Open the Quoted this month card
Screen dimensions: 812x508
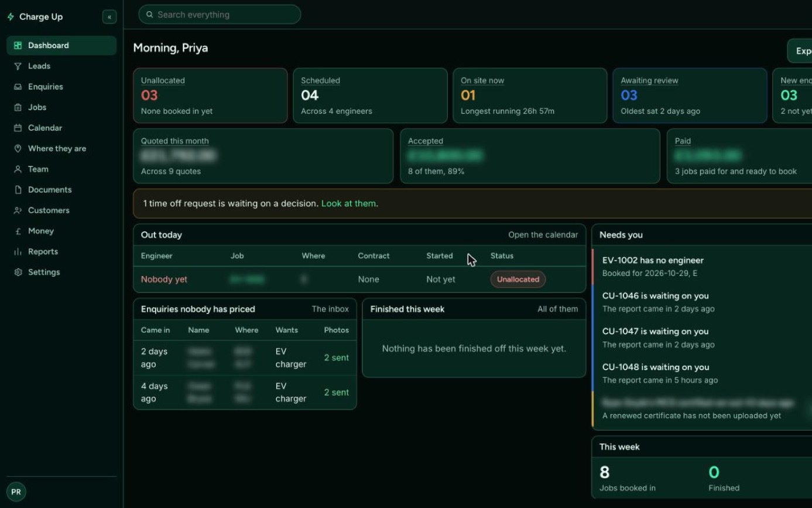point(263,156)
